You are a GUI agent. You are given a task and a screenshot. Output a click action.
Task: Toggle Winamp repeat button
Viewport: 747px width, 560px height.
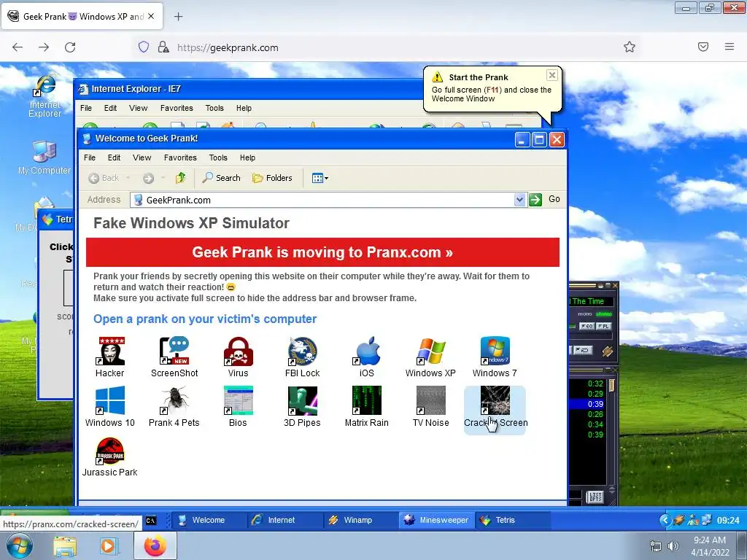tap(583, 351)
